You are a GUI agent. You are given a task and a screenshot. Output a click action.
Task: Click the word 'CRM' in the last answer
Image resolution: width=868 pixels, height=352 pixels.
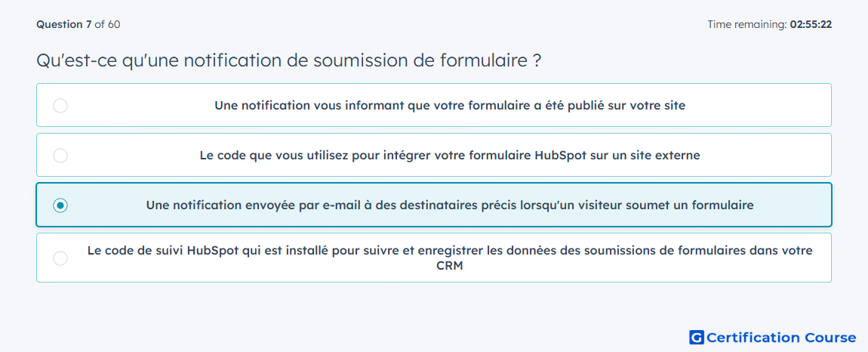[x=450, y=266]
